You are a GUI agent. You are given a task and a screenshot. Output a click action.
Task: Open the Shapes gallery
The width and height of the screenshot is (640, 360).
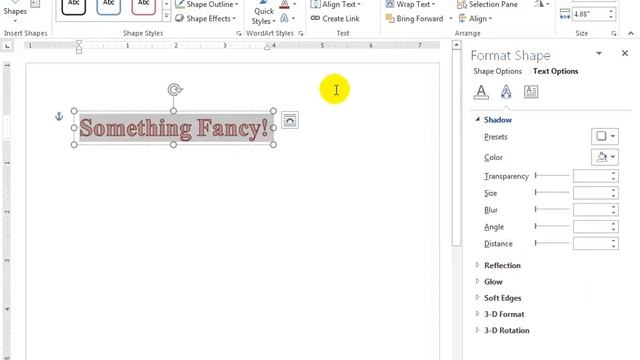(x=15, y=12)
